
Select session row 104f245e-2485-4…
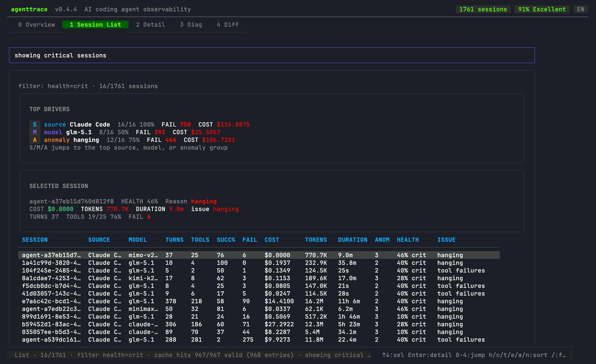tap(259, 270)
